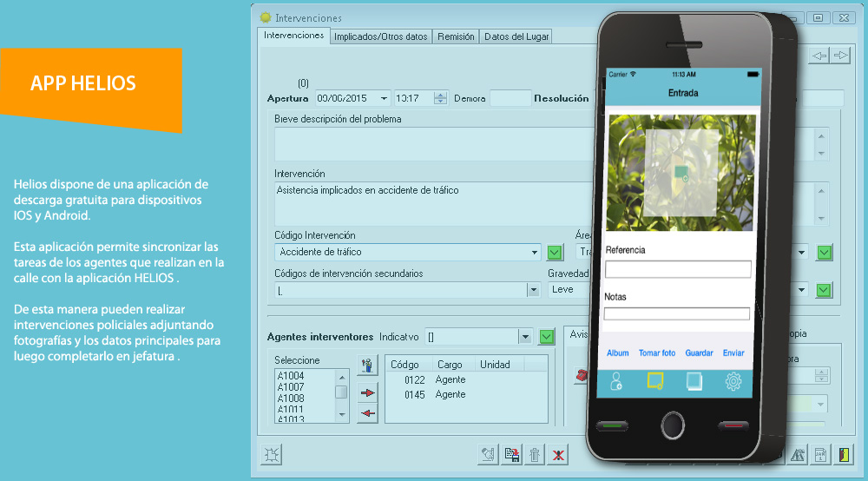Screen dimensions: 868x481
Task: Click the save disk toolbar icon
Action: tap(512, 454)
